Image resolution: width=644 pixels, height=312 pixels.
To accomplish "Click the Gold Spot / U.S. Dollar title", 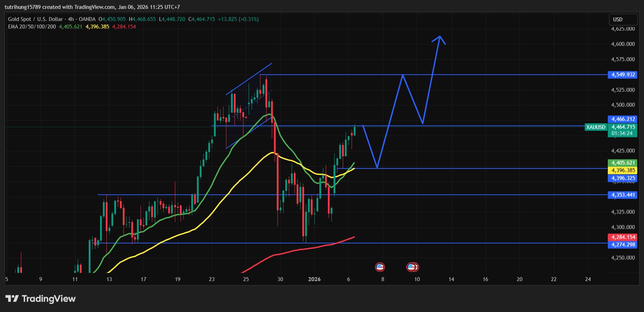I will [35, 19].
